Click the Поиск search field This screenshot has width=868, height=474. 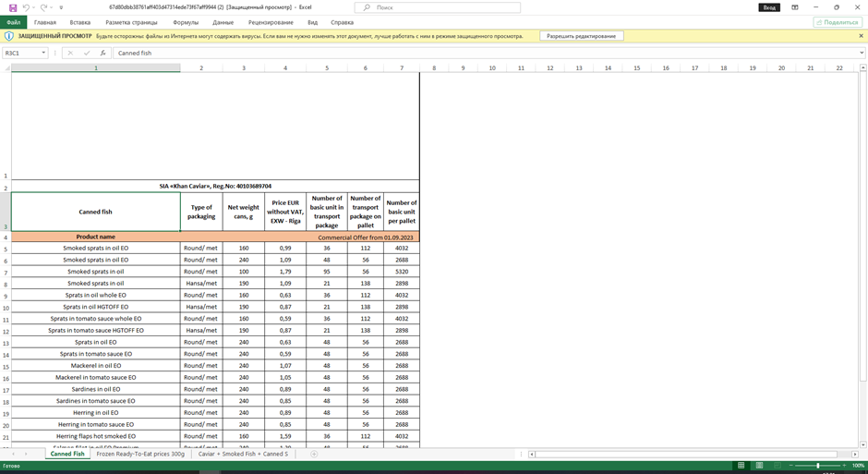439,7
